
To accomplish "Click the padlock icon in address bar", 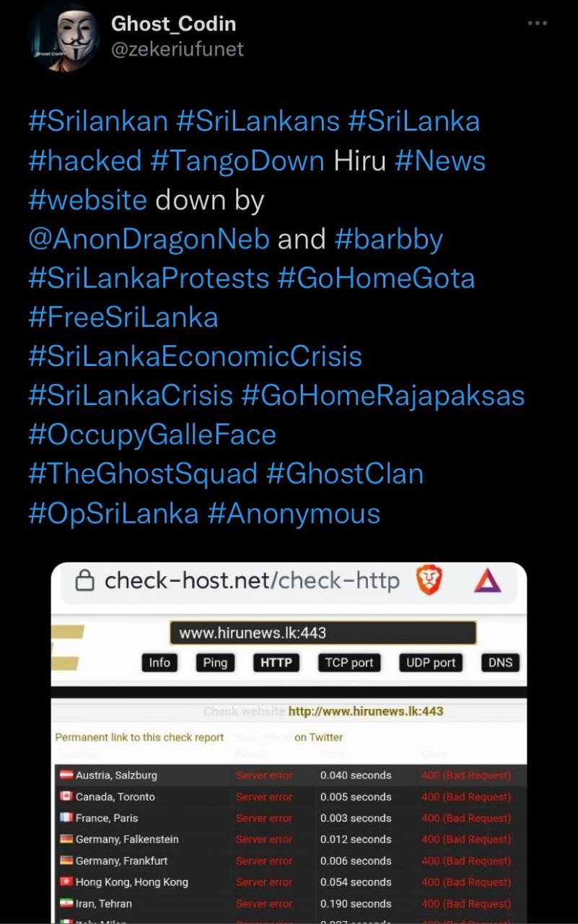I will (85, 581).
